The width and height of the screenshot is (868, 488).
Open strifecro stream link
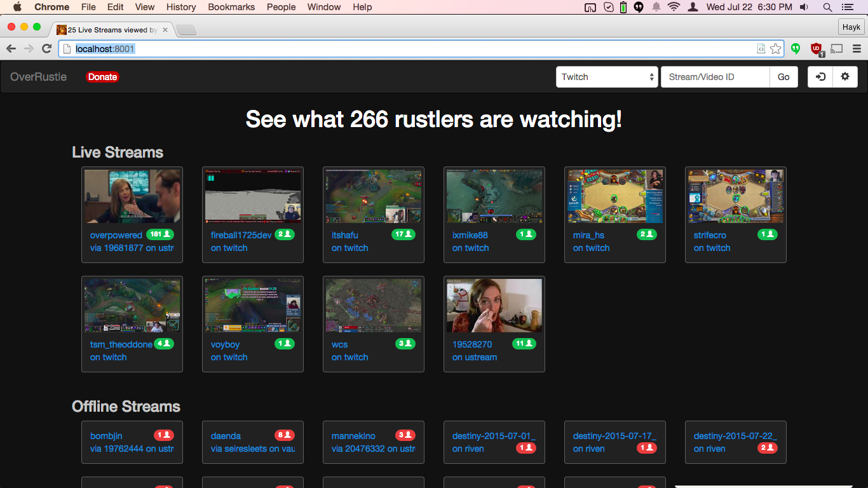[710, 235]
